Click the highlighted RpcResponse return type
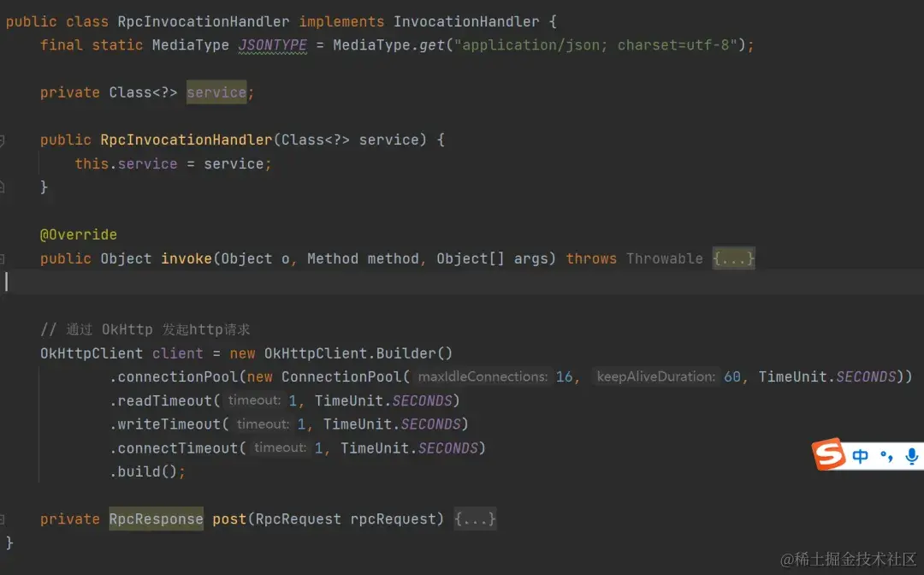Image resolution: width=924 pixels, height=575 pixels. pos(157,519)
